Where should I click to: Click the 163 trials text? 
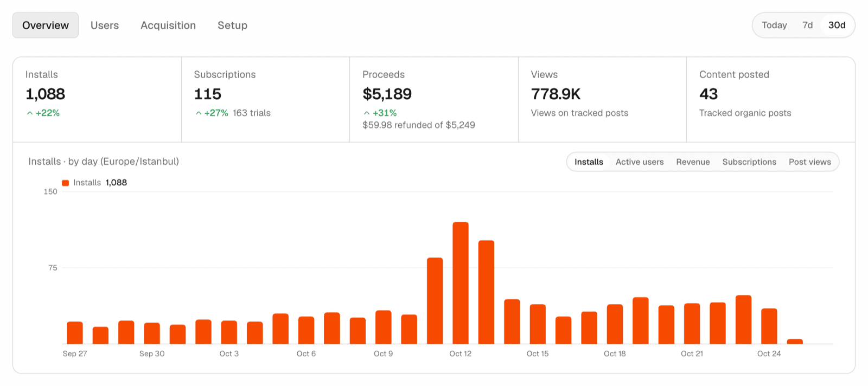[x=252, y=113]
